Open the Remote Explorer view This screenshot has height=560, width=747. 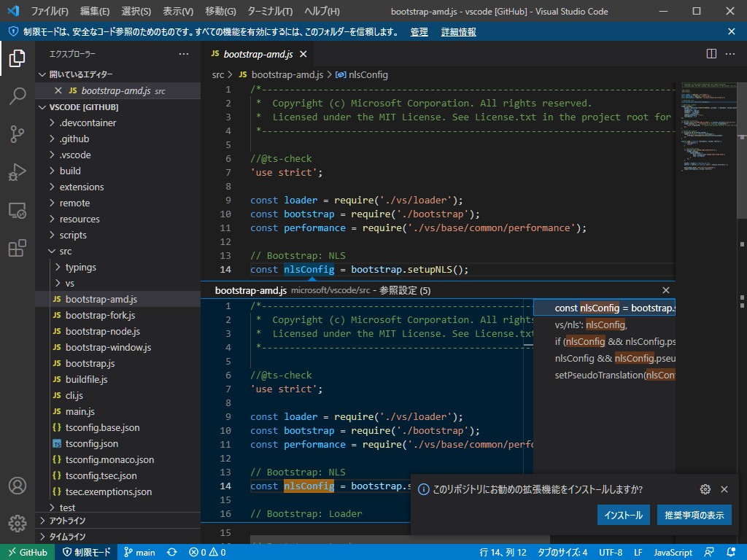[18, 211]
